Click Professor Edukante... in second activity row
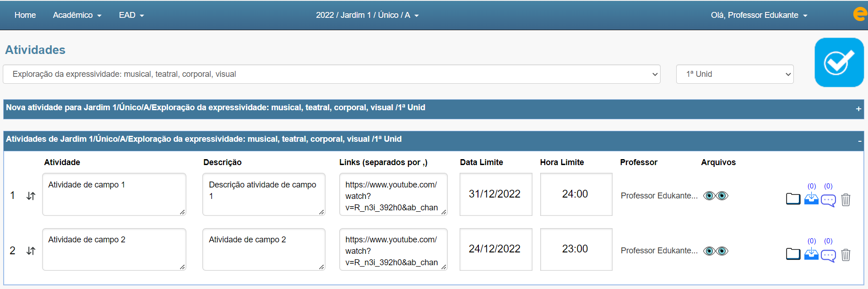Image resolution: width=868 pixels, height=289 pixels. [659, 251]
